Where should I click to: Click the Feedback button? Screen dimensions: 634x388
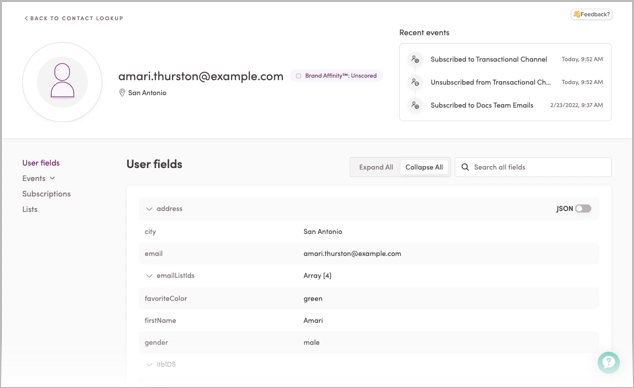(x=592, y=14)
